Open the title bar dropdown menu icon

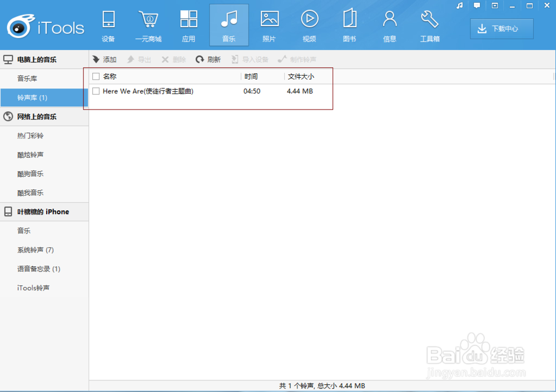click(x=495, y=6)
